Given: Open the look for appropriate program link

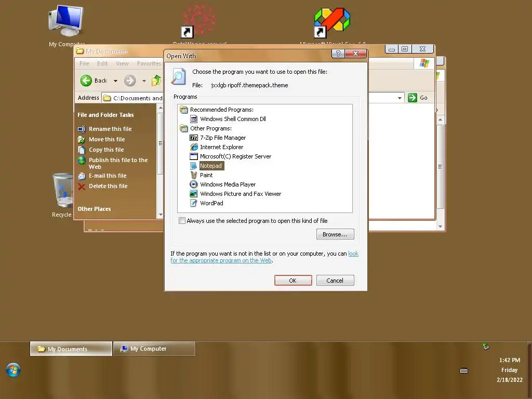Looking at the screenshot, I should click(x=264, y=257).
